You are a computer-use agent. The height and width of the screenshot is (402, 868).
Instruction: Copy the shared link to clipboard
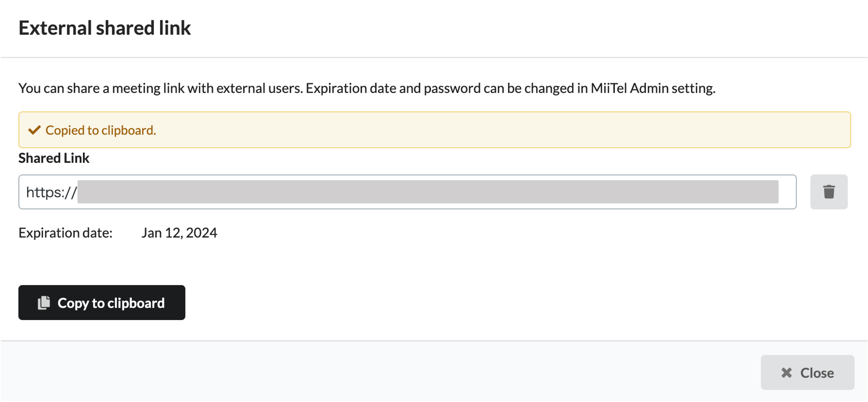coord(102,303)
